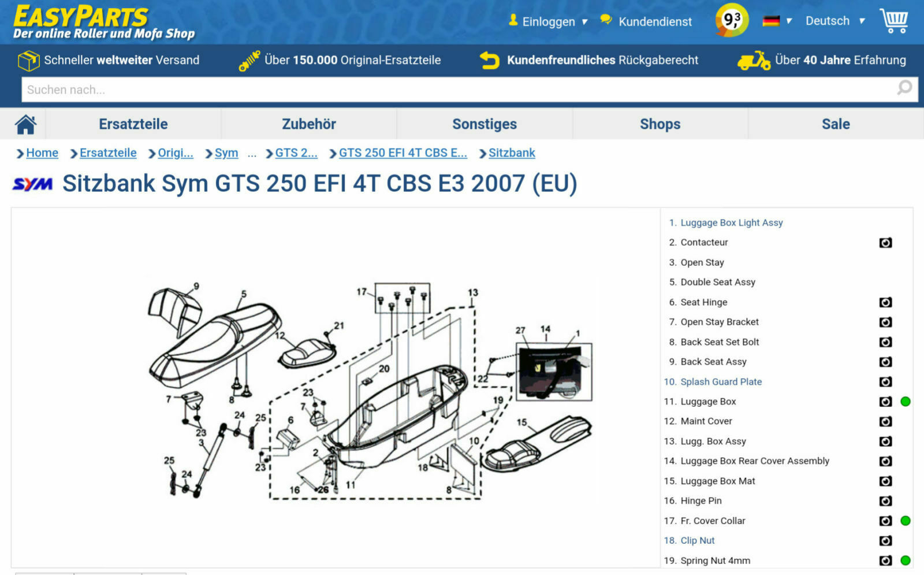The image size is (924, 575).
Task: Open the Sale section
Action: (x=836, y=123)
